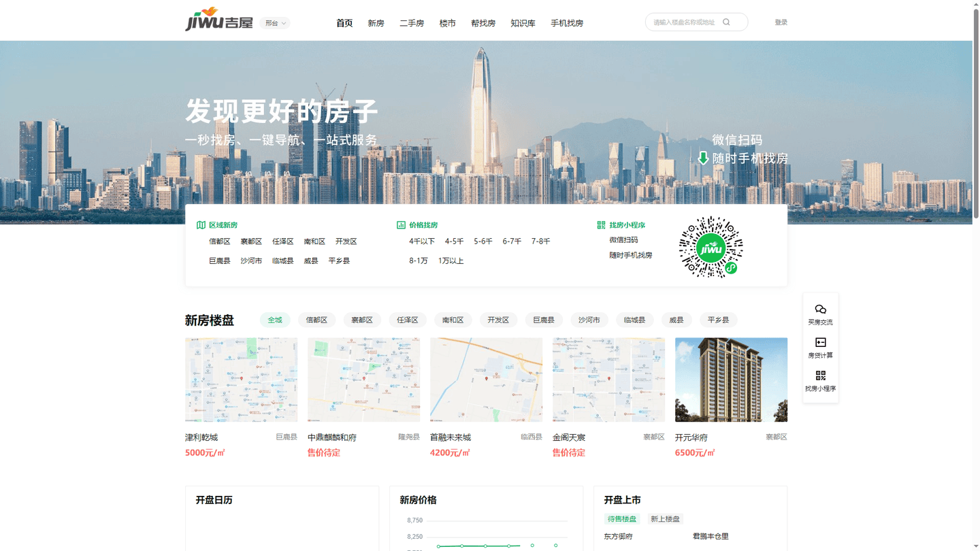The image size is (980, 551).
Task: Open 手机找房 navigation item
Action: pos(567,23)
